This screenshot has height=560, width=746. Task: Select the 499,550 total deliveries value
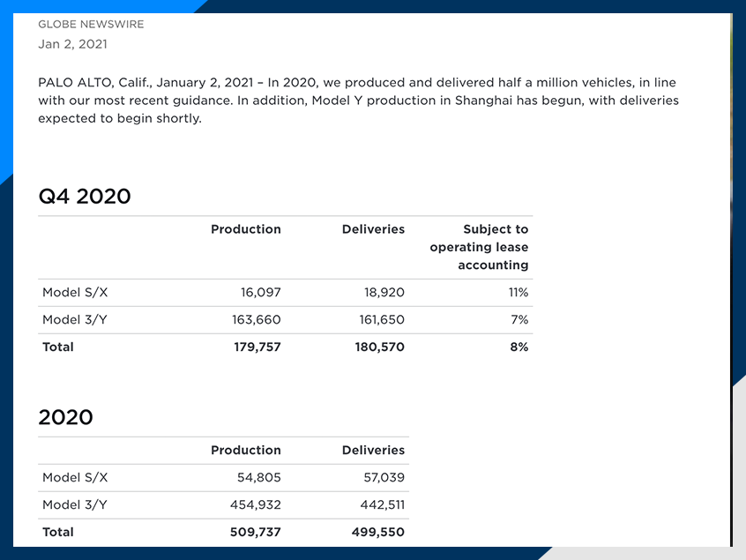point(378,532)
